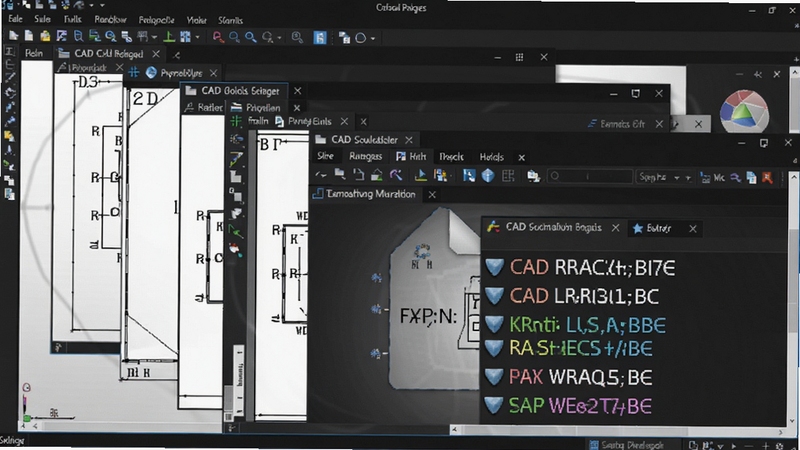Click the circle shape icon in main toolbar
This screenshot has width=800, height=450.
click(361, 38)
